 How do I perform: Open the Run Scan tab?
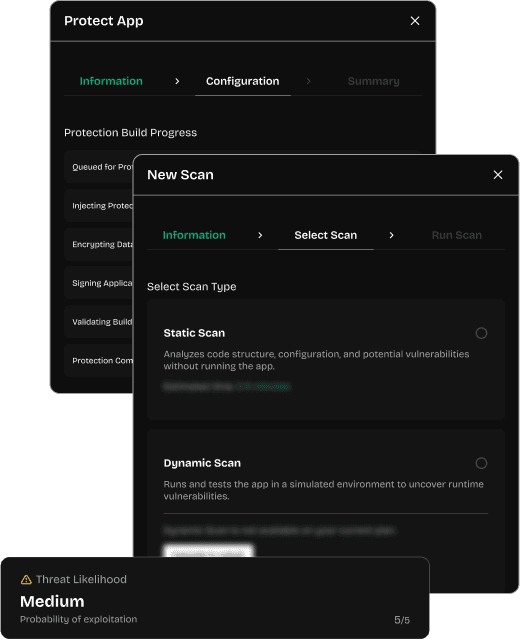(x=457, y=235)
